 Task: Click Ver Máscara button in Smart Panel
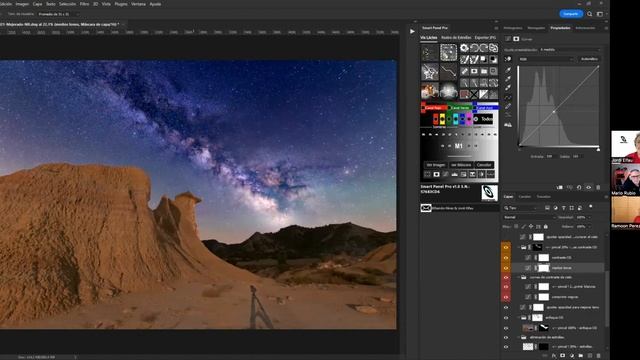pyautogui.click(x=461, y=165)
